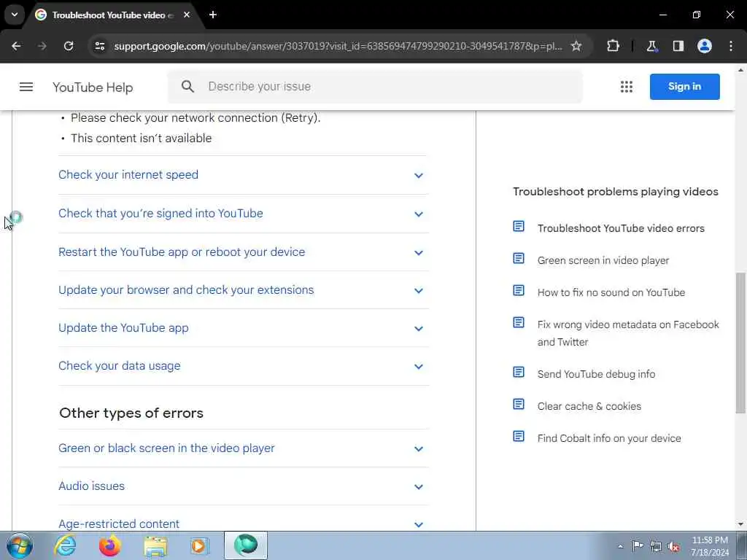Go back to previous page
747x560 pixels.
point(16,46)
